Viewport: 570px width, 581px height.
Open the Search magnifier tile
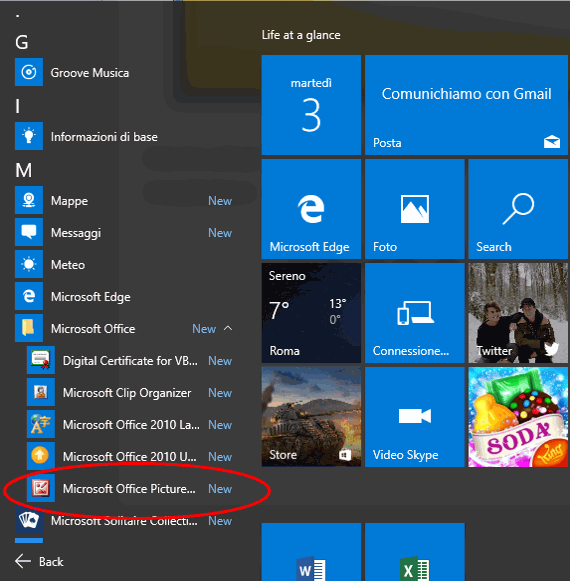click(x=518, y=209)
